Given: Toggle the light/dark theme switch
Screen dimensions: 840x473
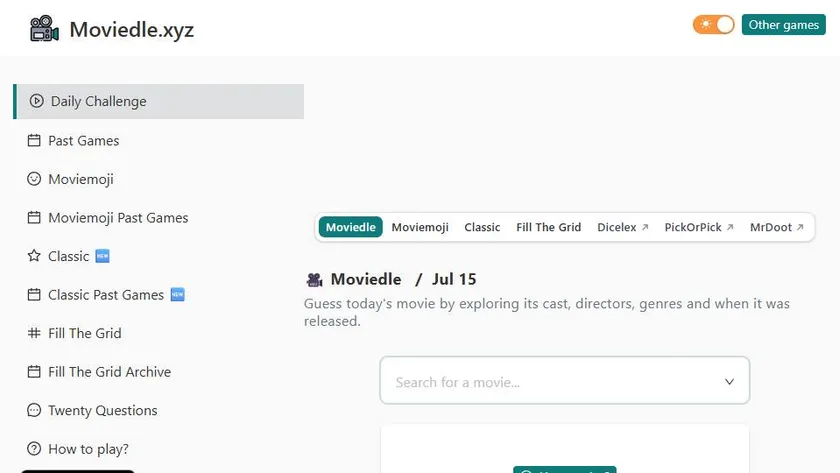Looking at the screenshot, I should tap(714, 25).
